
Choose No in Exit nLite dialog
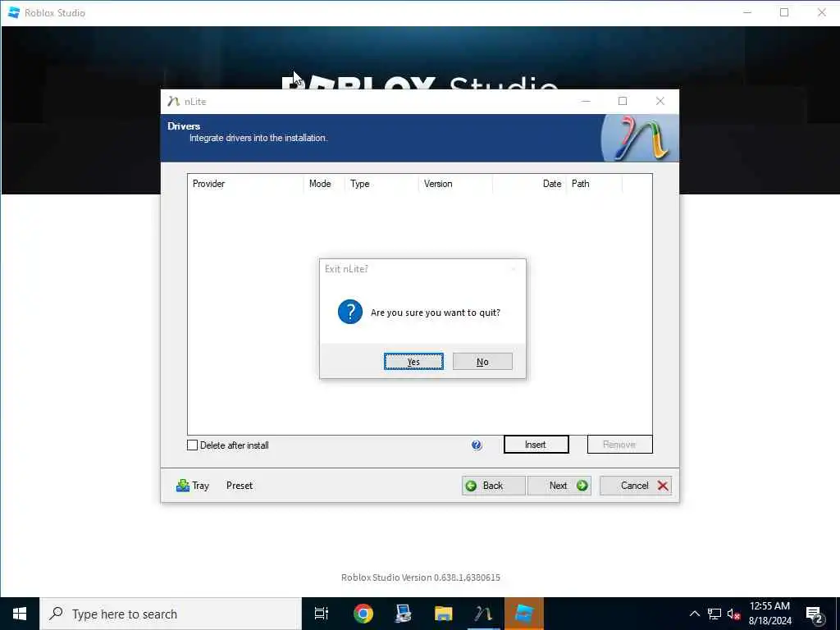(x=482, y=362)
